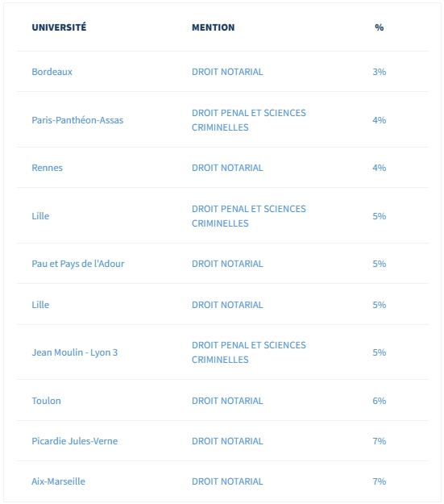Click the UNIVERSITÉ column header
Viewport: 444px width, 504px height.
click(x=59, y=27)
